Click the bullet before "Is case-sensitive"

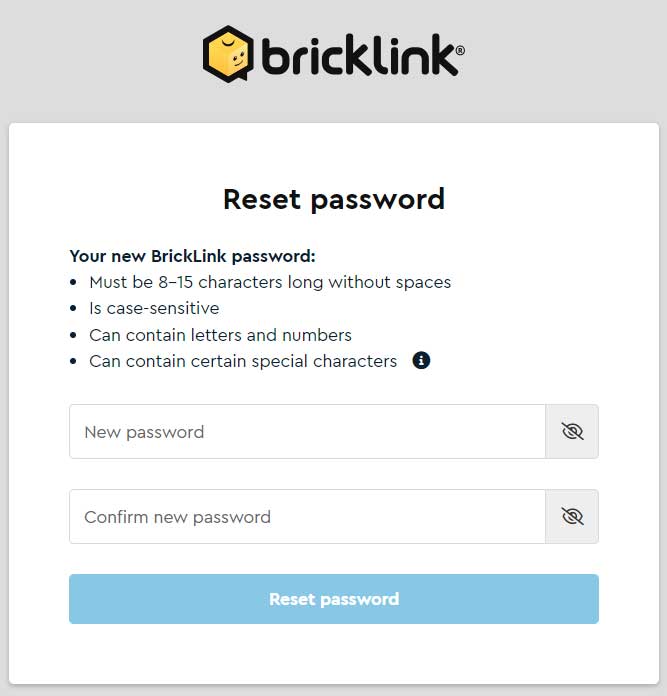click(74, 309)
